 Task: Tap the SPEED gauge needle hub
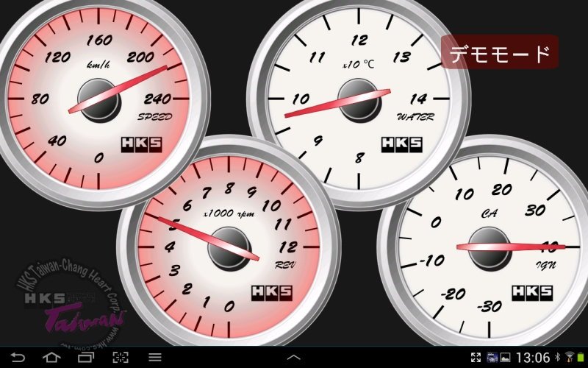click(99, 100)
